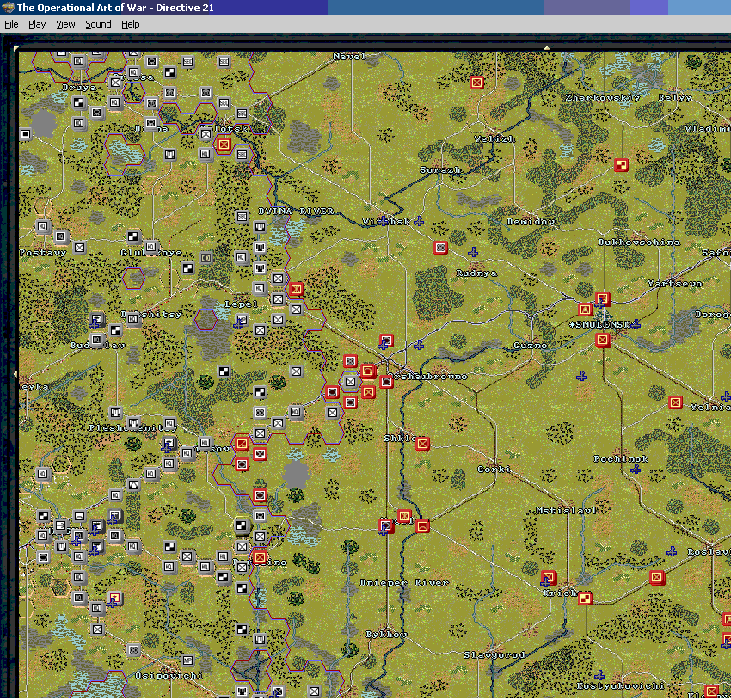The width and height of the screenshot is (731, 700).
Task: Click the map scroll arrow on the left edge
Action: [15, 374]
